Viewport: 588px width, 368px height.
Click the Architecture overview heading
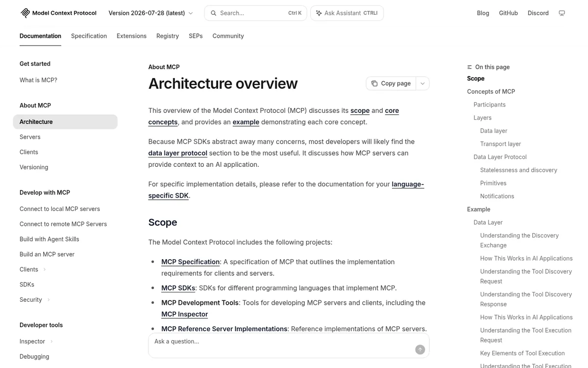[x=223, y=83]
